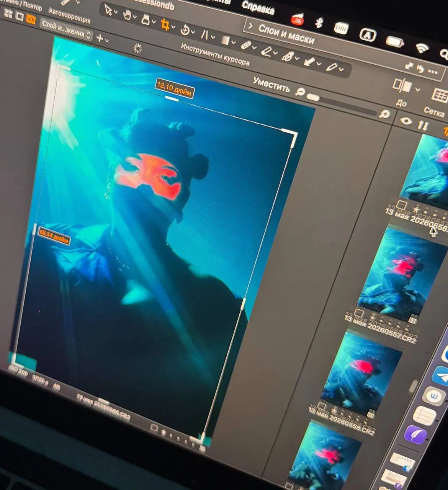
Task: Click the zoom-in magnifier icon
Action: point(384,114)
